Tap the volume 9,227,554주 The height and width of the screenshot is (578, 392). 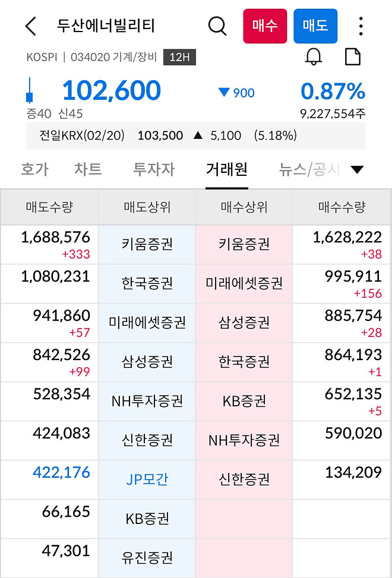click(333, 114)
